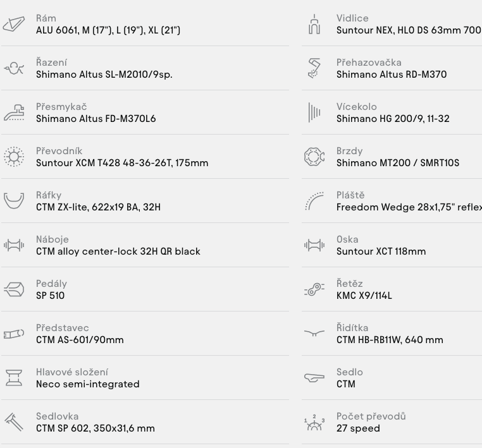The height and width of the screenshot is (448, 482).
Task: Click the hub icon next to Náboje
Action: [x=13, y=245]
